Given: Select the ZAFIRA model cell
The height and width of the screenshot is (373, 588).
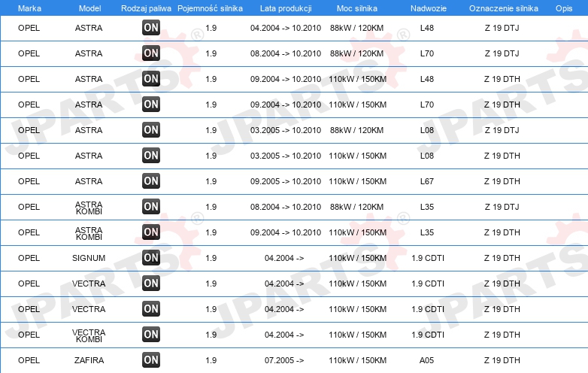Looking at the screenshot, I should 89,360.
